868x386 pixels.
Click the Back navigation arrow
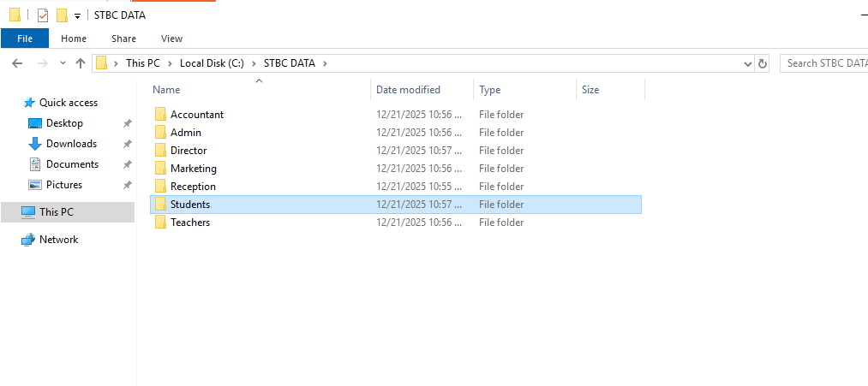[17, 63]
